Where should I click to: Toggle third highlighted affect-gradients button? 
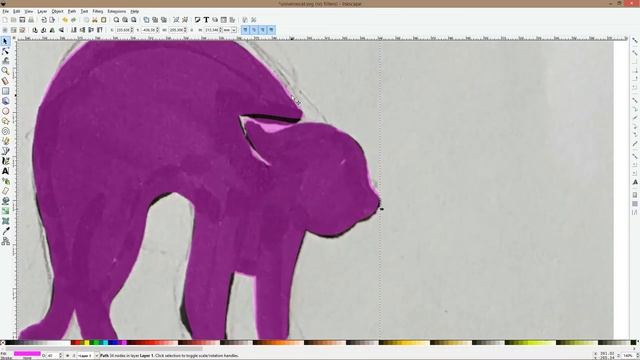(x=262, y=30)
